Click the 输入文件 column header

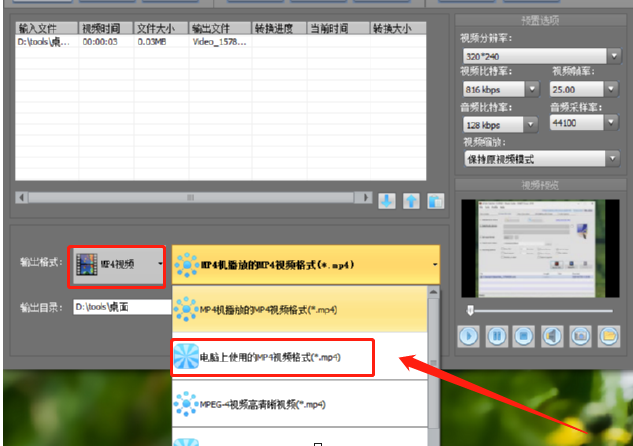click(46, 28)
